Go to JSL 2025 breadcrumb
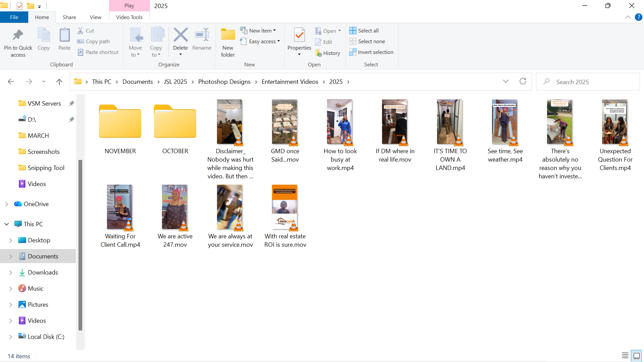 point(175,81)
